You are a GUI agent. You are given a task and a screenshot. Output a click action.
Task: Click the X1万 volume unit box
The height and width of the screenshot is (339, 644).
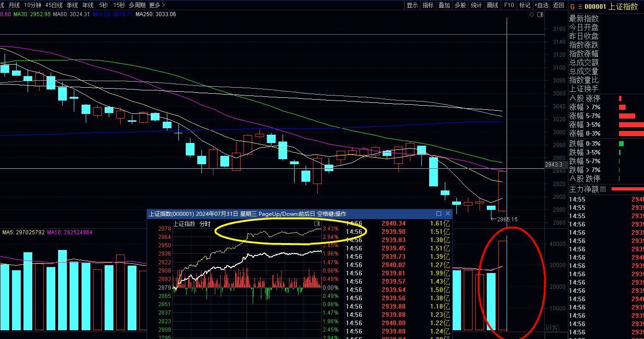coord(552,328)
